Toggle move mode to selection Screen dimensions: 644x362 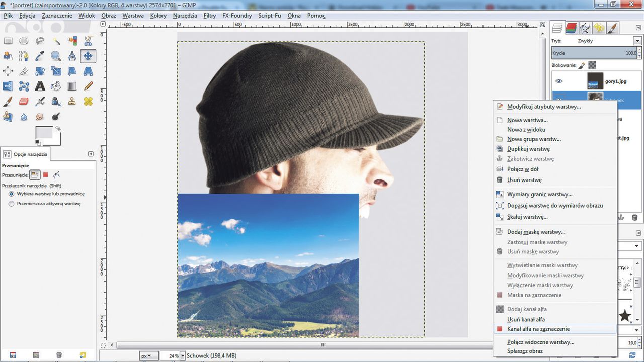tap(45, 175)
